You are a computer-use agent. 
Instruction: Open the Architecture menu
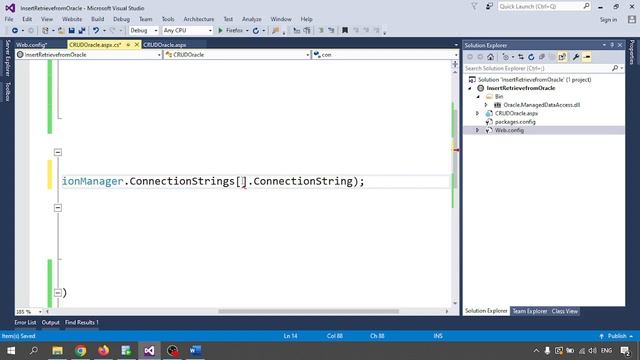point(199,19)
